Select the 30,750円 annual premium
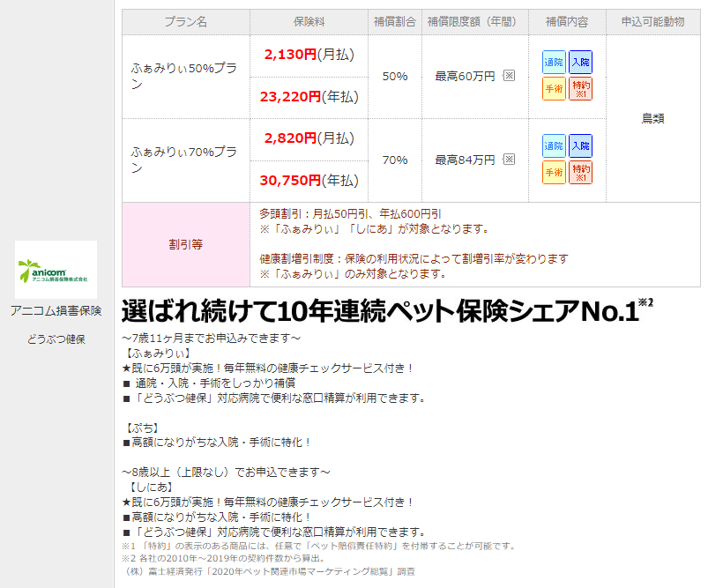 [x=290, y=181]
